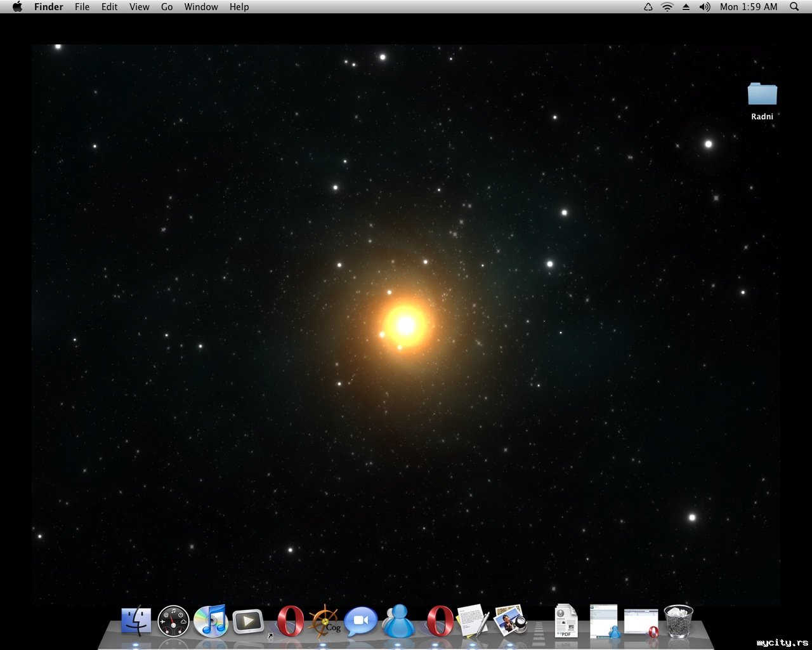Launch iChat from the Dock
The height and width of the screenshot is (650, 812).
[360, 621]
